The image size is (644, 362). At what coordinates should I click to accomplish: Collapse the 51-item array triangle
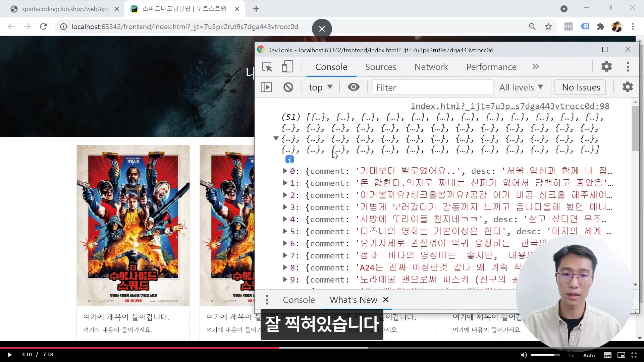276,138
